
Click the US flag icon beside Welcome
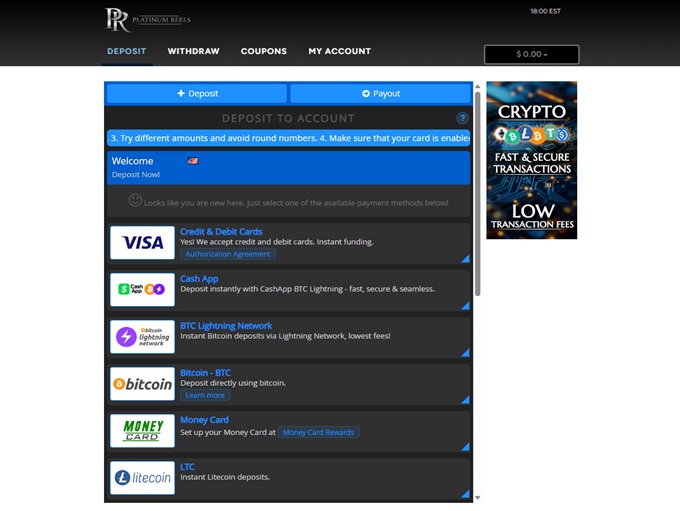[193, 161]
